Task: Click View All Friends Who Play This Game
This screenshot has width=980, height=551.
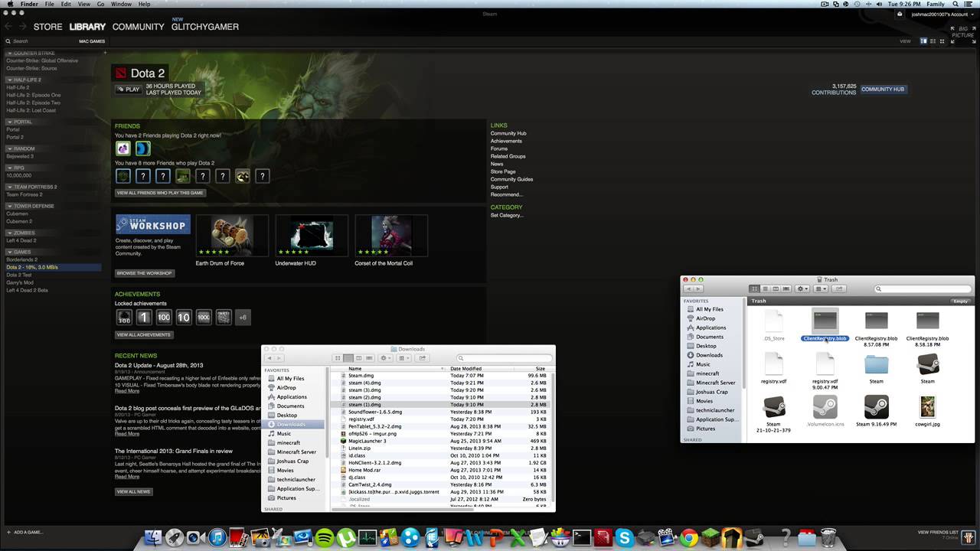Action: (160, 193)
